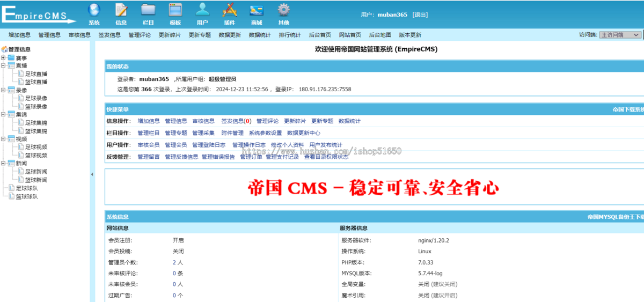
Task: Open 用户发布统计 link
Action: tap(326, 145)
